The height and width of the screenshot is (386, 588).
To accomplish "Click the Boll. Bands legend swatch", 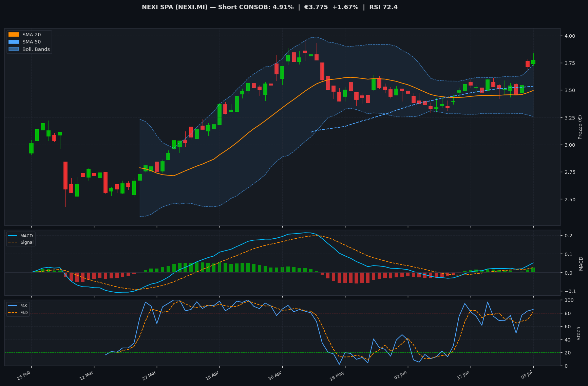I will pos(14,49).
